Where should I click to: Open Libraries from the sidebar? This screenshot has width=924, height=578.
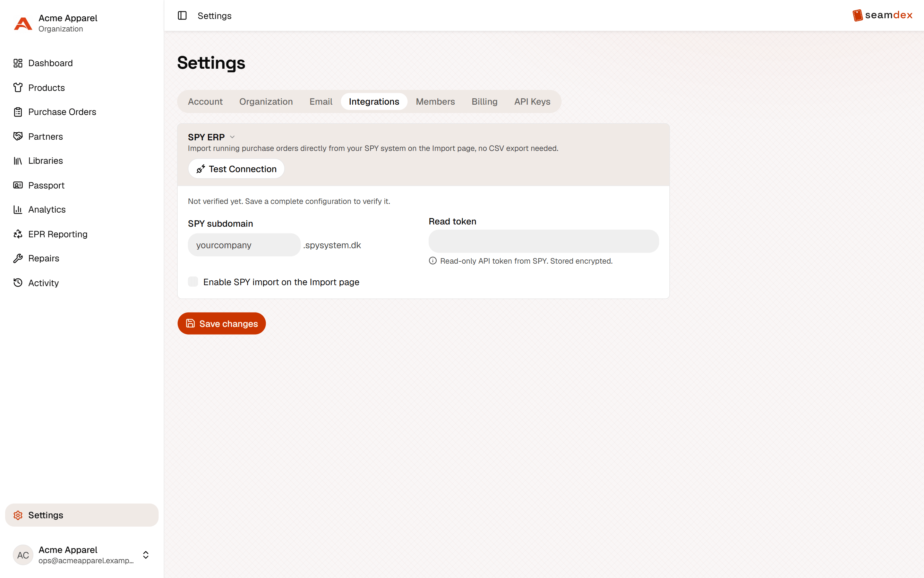(x=82, y=161)
